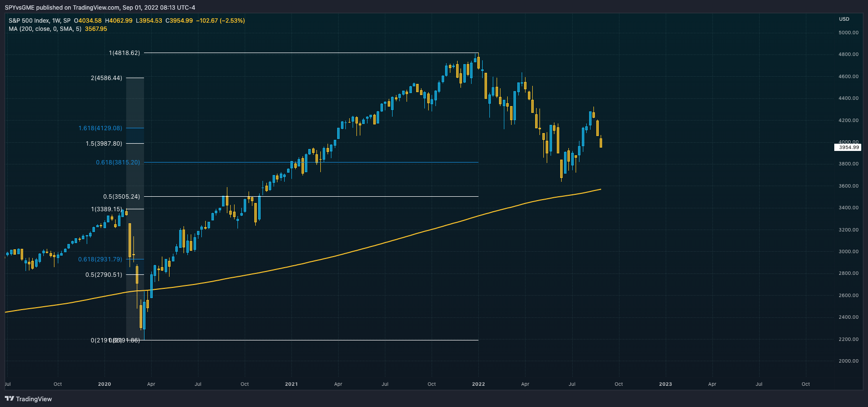Viewport: 868px width, 407px height.
Task: Click the Fibonacci label 1.5(3987.80)
Action: pos(104,144)
